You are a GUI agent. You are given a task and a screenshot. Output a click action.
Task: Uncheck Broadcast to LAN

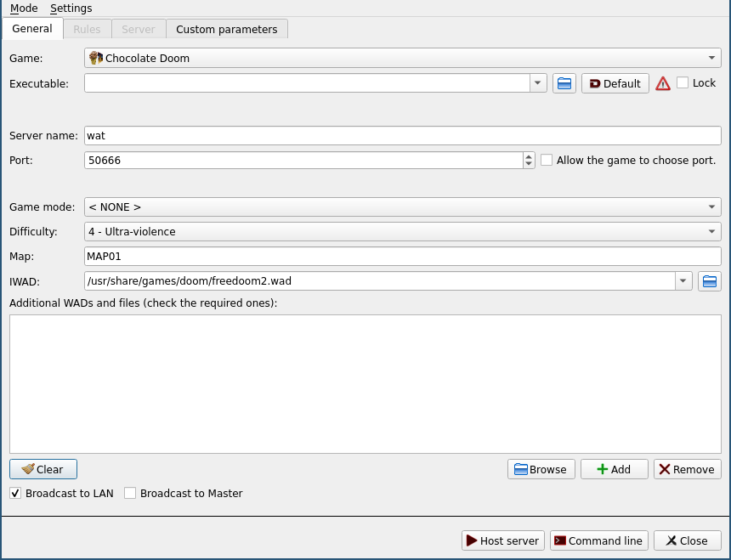[x=15, y=493]
